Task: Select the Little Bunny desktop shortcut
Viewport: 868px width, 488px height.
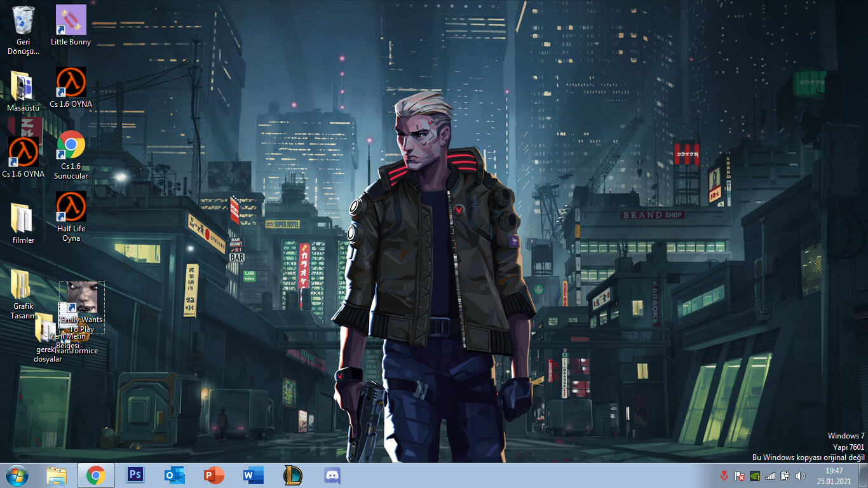Action: 71,25
